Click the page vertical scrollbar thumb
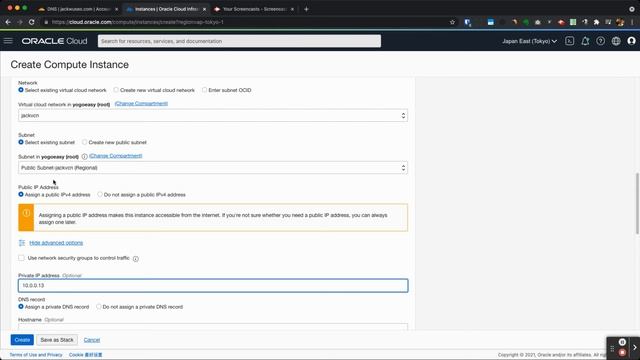This screenshot has width=640, height=360. coord(637,203)
